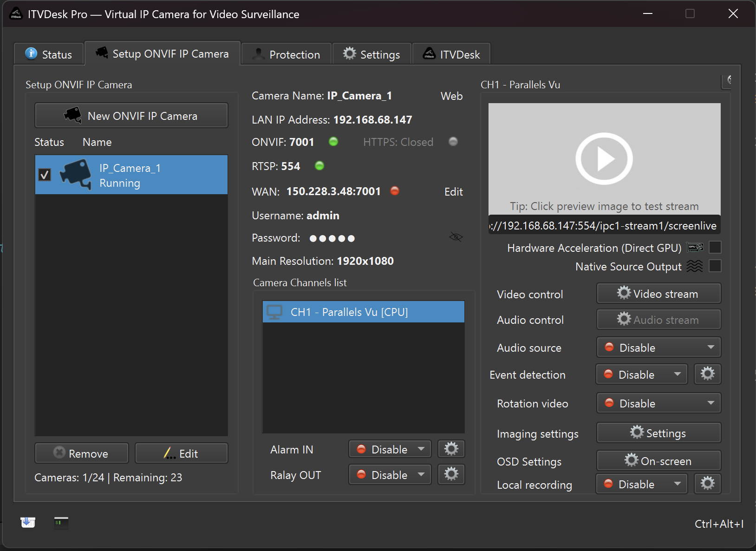Open OSD On-screen settings

(658, 461)
